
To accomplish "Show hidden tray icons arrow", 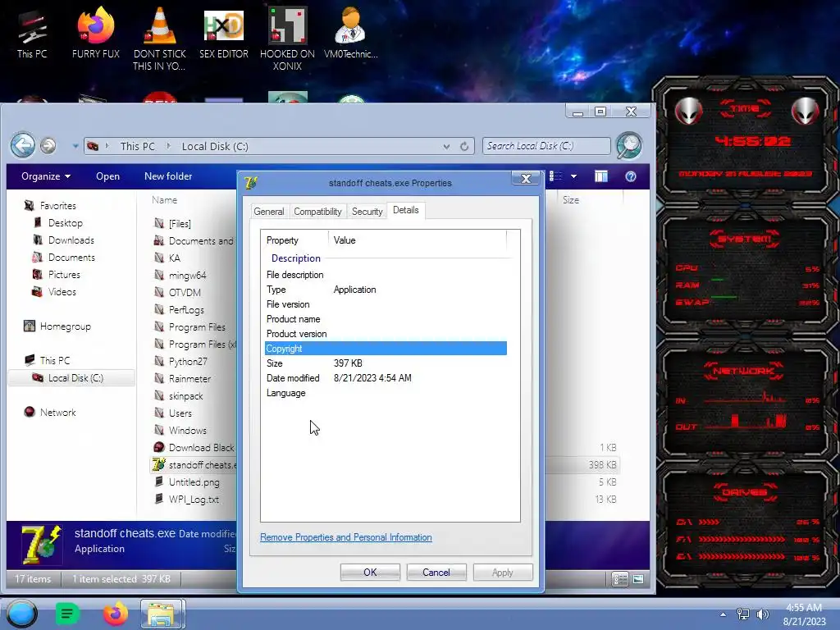I will [x=724, y=614].
